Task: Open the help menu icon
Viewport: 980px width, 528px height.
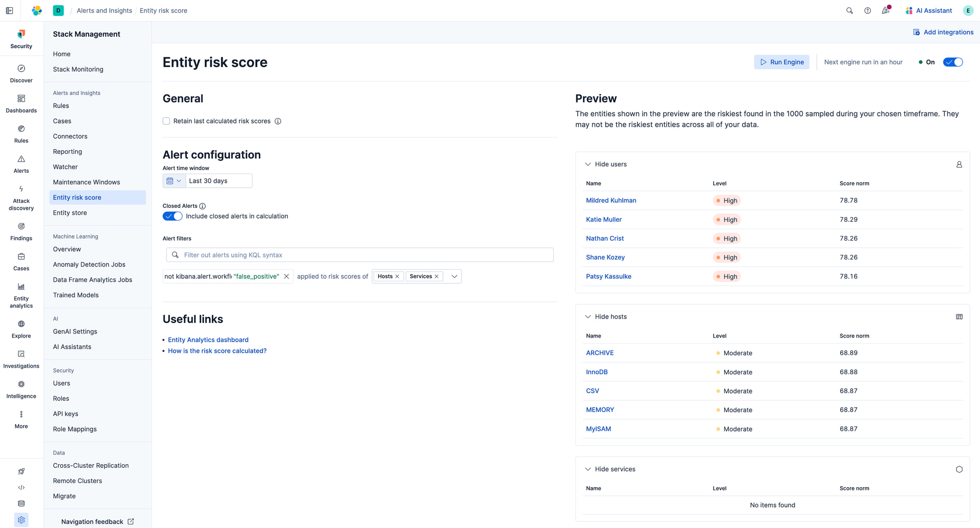Action: [x=868, y=11]
